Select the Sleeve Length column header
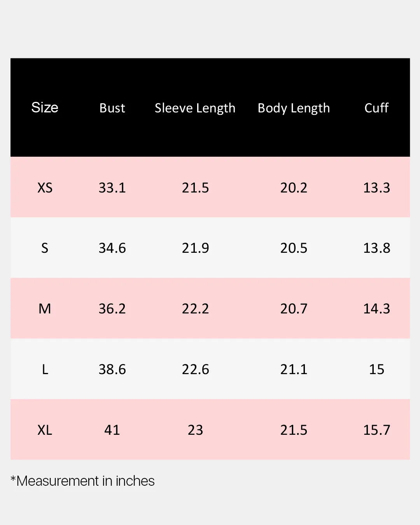Screen dimensions: 420x525 195,108
